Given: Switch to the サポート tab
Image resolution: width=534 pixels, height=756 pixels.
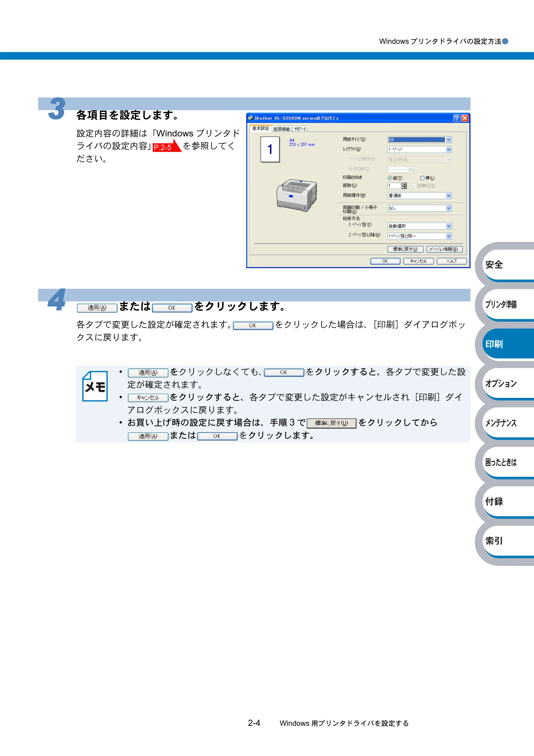Looking at the screenshot, I should tap(300, 129).
